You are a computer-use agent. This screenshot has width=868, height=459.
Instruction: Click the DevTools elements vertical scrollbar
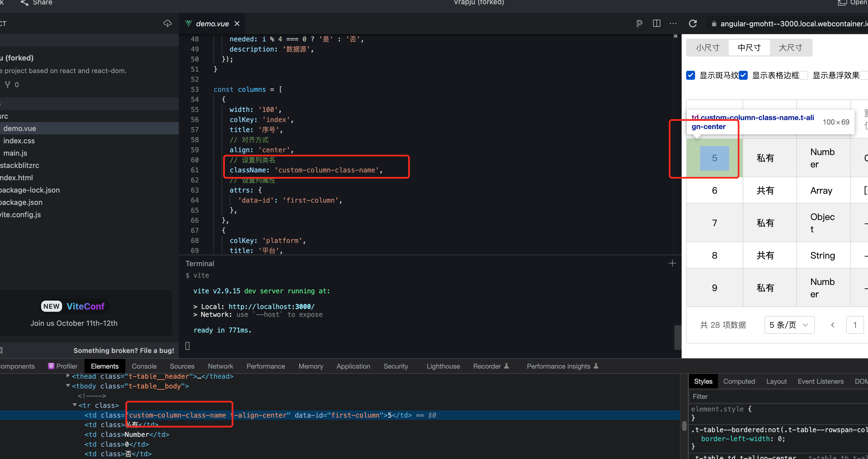(684, 426)
